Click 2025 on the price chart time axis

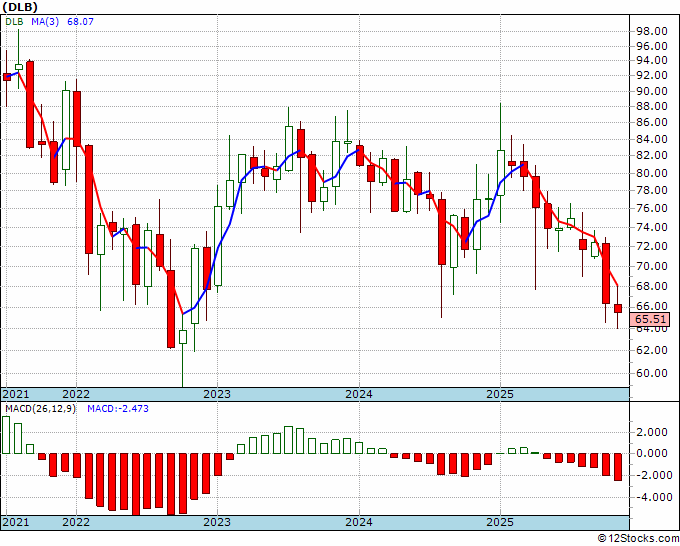pos(500,394)
